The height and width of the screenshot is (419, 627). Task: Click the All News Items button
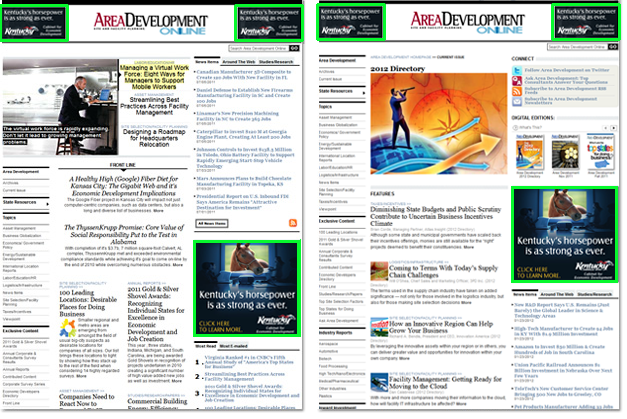tap(212, 223)
